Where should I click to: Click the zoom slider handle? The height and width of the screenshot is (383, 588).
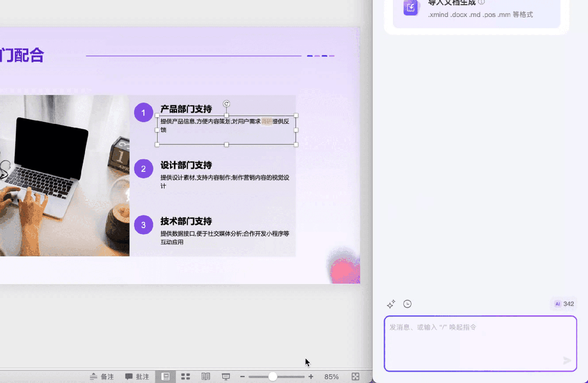272,376
